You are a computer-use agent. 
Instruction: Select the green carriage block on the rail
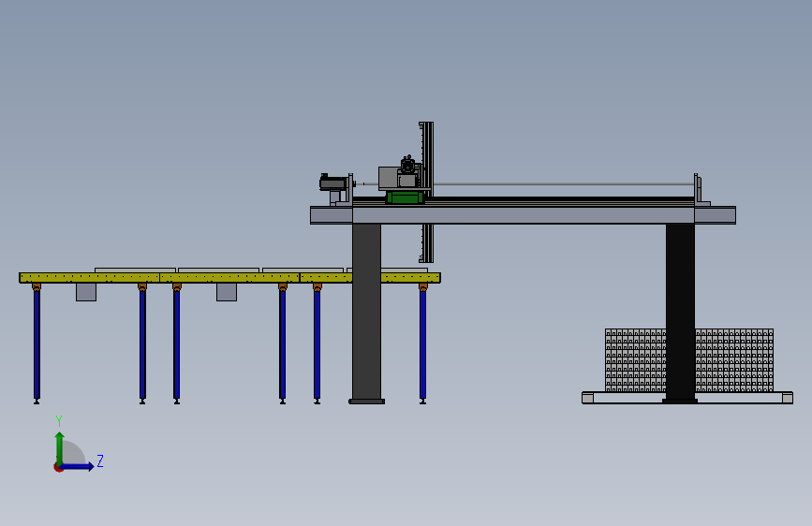coord(405,197)
